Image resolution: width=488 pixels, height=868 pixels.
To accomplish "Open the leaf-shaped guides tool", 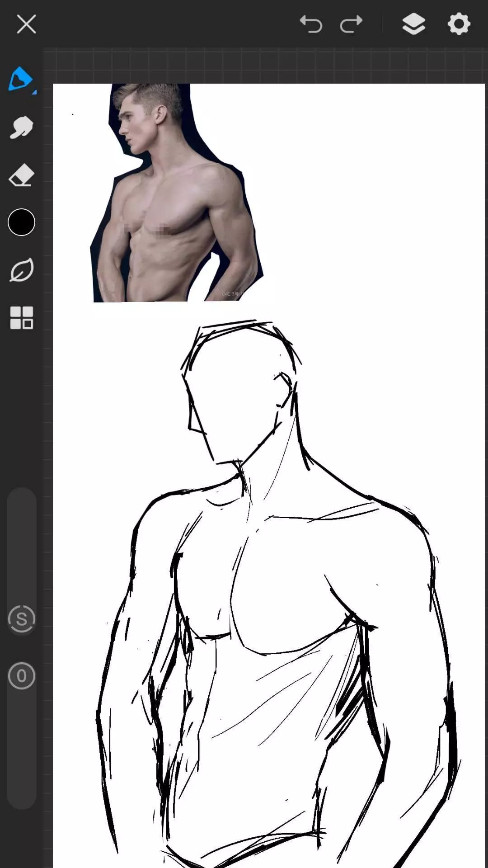I will [x=21, y=270].
